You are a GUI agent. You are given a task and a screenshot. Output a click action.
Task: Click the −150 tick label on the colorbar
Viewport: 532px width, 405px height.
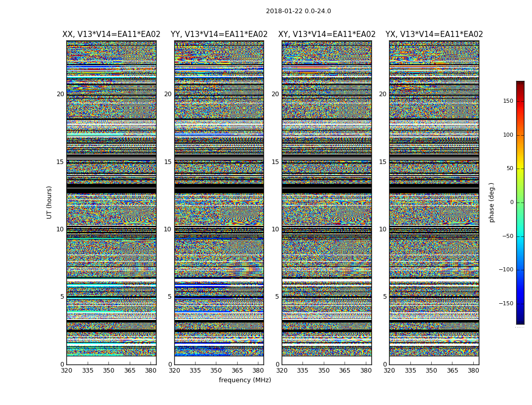[506, 303]
